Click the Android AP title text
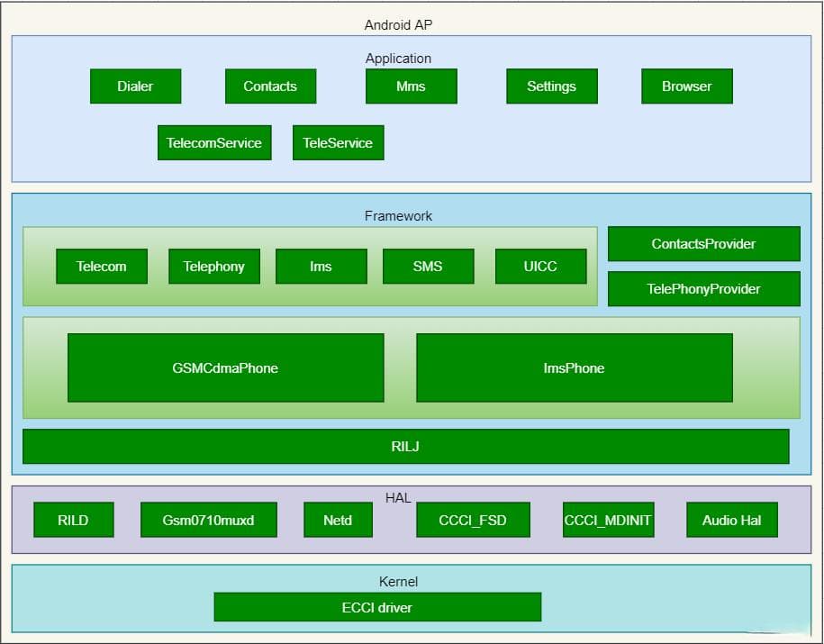The image size is (824, 644). click(x=398, y=24)
